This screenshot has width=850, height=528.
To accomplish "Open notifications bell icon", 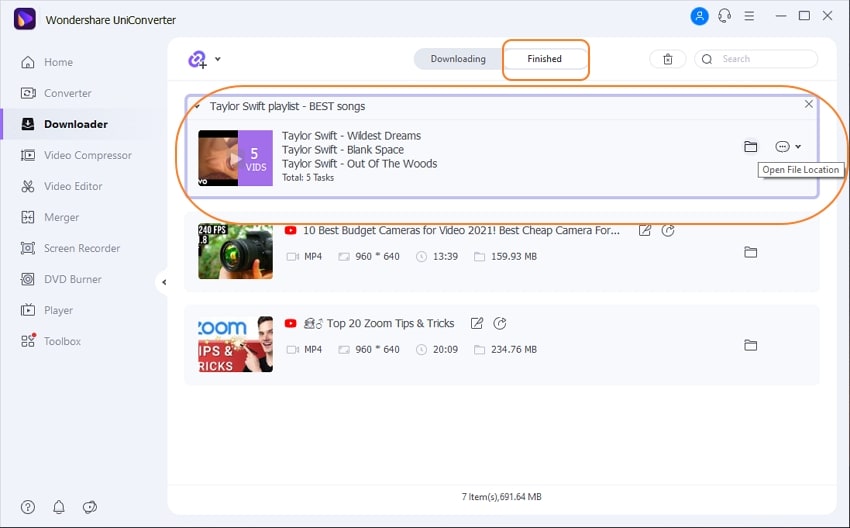I will (x=59, y=507).
